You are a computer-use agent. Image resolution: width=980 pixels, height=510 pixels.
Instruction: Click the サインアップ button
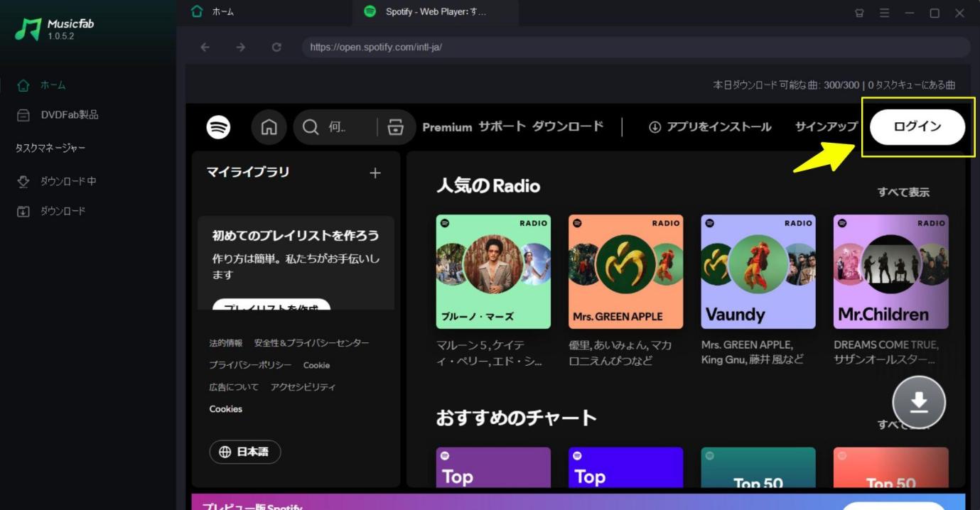826,127
